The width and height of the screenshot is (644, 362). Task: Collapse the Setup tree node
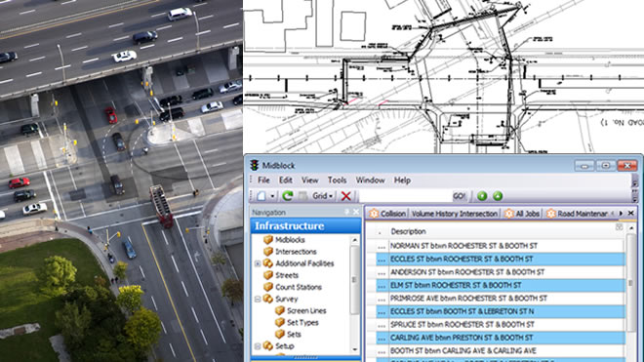point(258,346)
